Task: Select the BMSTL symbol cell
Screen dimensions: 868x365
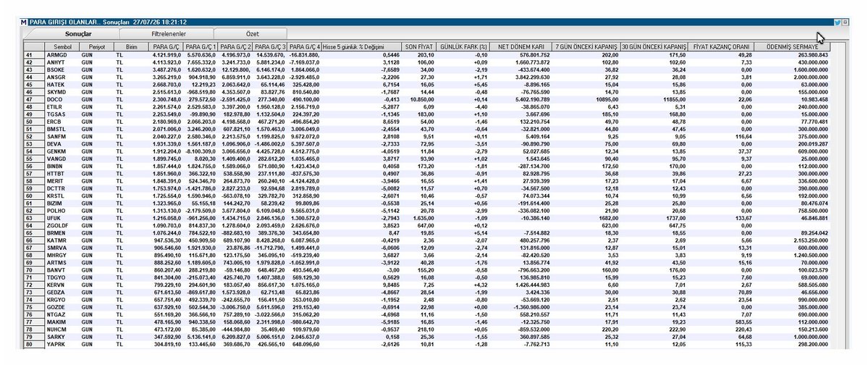Action: [x=62, y=128]
